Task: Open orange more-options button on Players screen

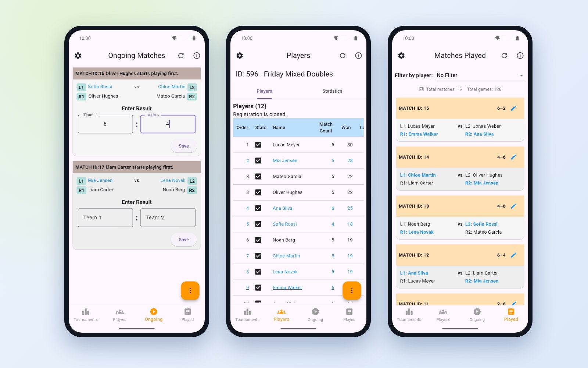Action: (x=352, y=291)
